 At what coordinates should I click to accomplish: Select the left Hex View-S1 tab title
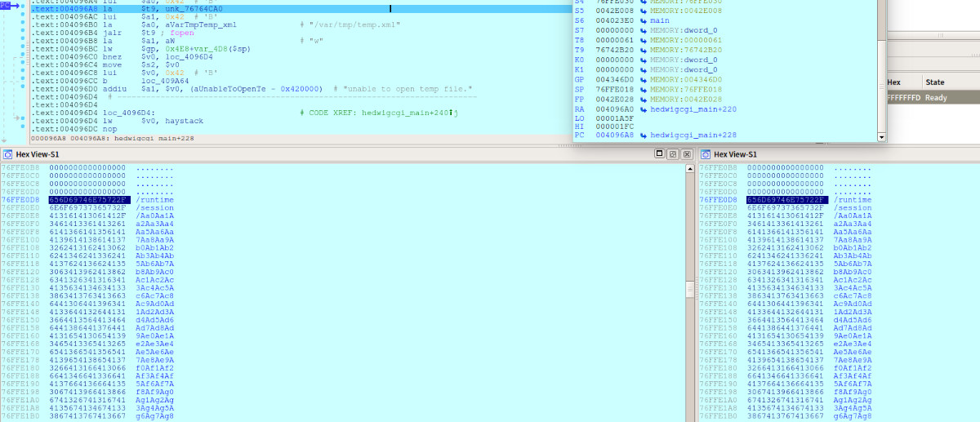[x=37, y=154]
